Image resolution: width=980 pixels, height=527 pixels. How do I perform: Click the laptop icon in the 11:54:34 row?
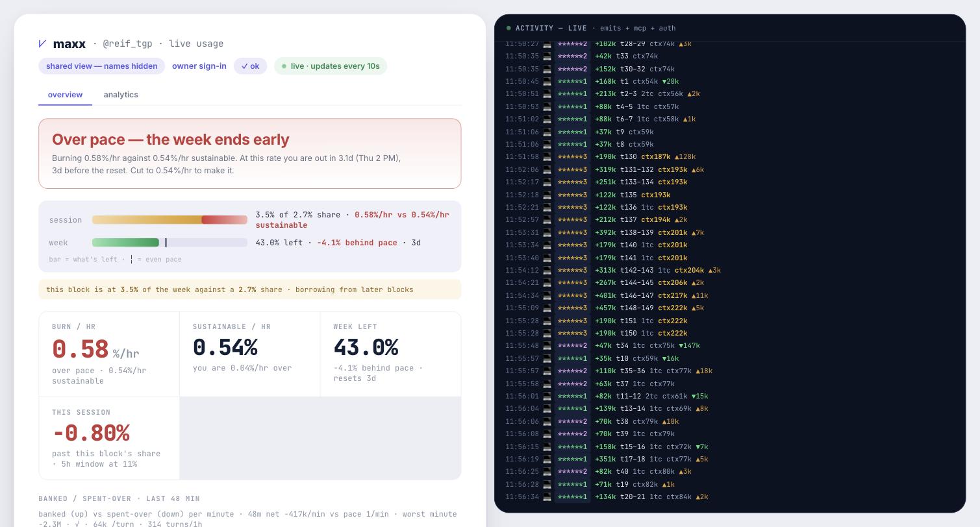[x=547, y=296]
